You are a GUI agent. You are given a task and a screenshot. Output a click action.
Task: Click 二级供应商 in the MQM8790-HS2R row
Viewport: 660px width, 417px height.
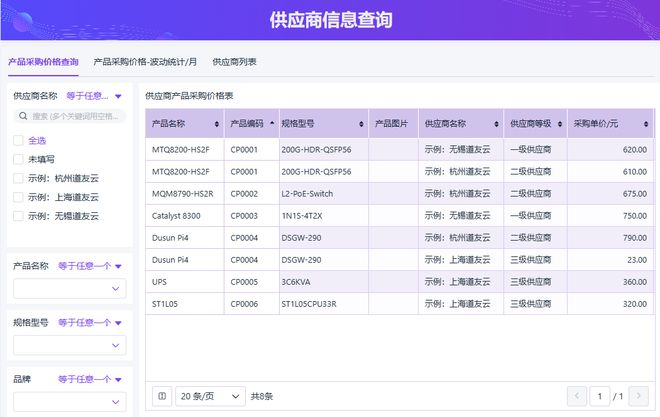[x=531, y=194]
